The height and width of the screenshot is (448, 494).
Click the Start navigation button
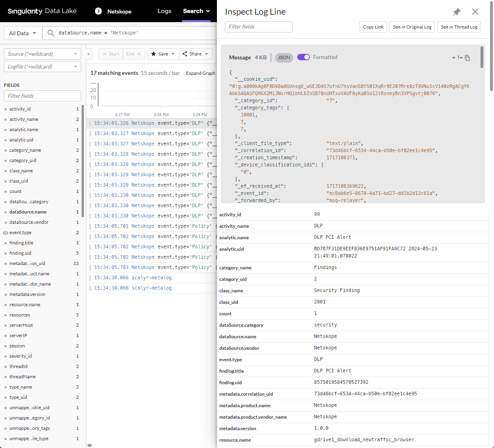(111, 54)
